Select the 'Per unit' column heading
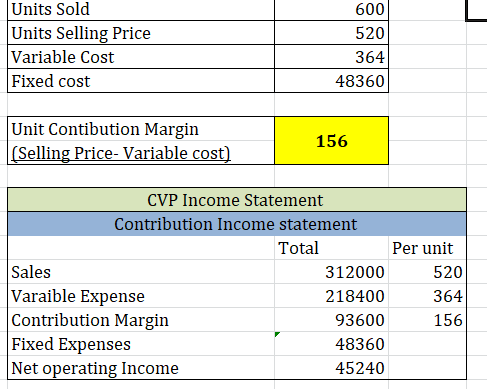The height and width of the screenshot is (389, 487). click(x=422, y=248)
